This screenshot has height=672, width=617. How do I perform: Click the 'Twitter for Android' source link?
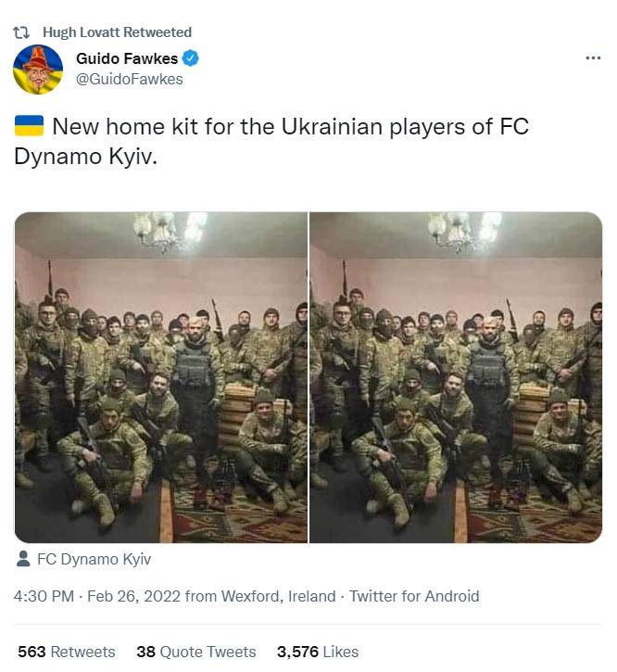[x=414, y=596]
